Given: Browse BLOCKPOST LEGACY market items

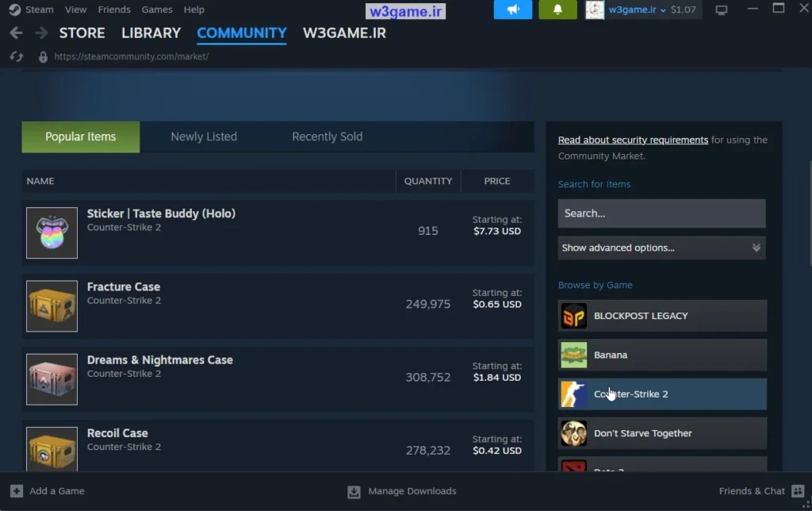Looking at the screenshot, I should [662, 316].
